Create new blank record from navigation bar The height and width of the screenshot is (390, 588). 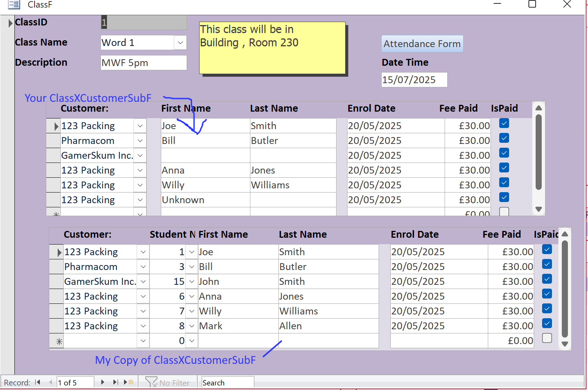pyautogui.click(x=129, y=382)
